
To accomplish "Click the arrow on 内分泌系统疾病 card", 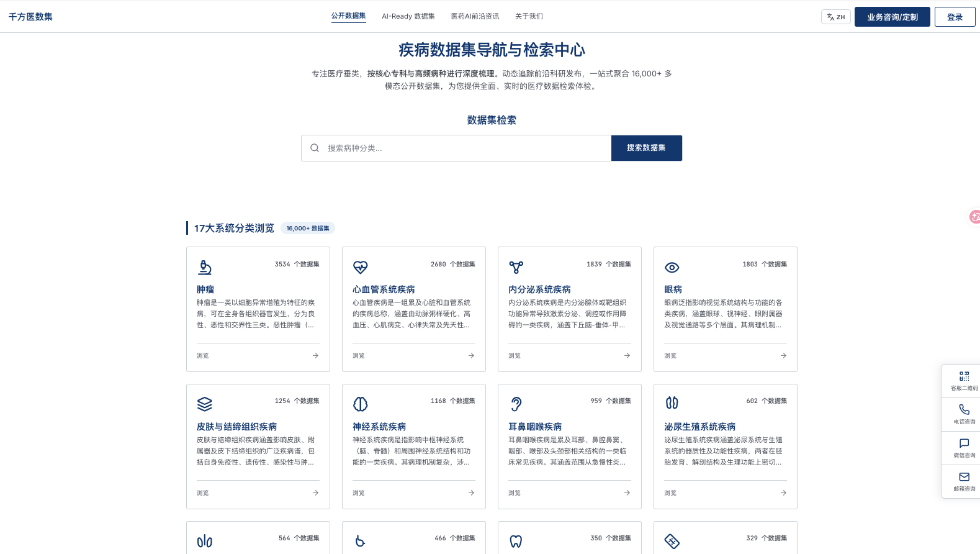I will click(627, 356).
